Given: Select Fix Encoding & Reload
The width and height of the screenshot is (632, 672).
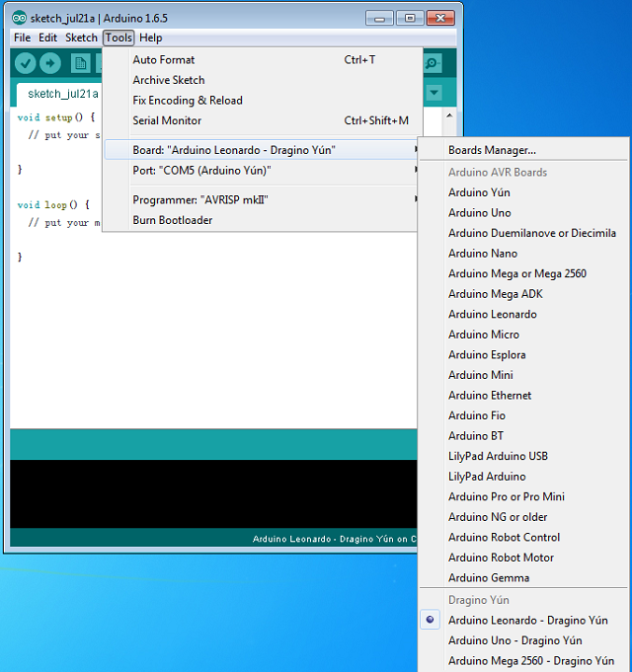Looking at the screenshot, I should pos(261,101).
